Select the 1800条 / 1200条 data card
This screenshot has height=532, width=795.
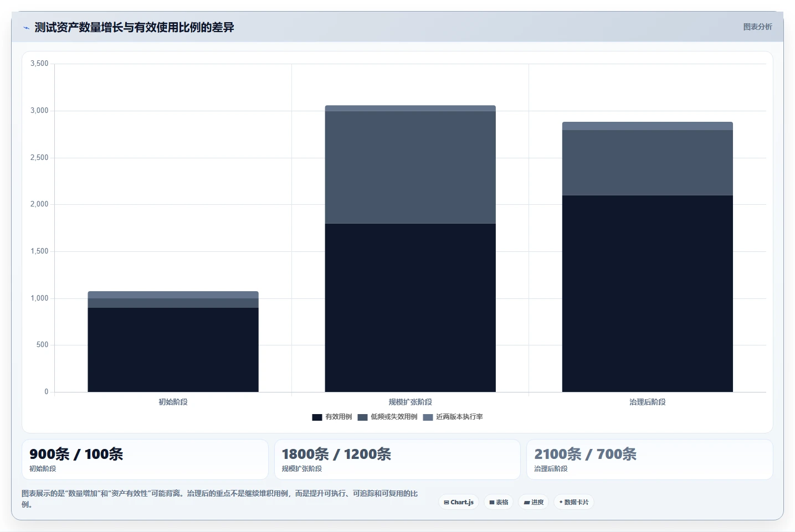397,459
